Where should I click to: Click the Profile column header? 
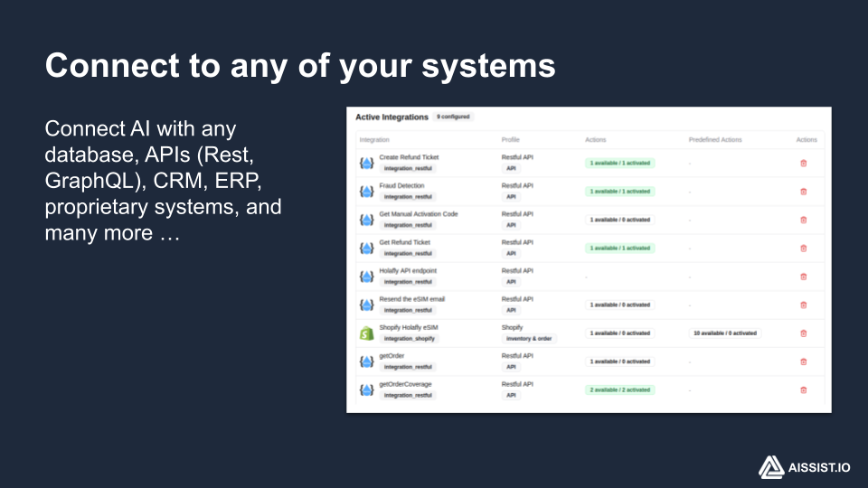click(511, 140)
